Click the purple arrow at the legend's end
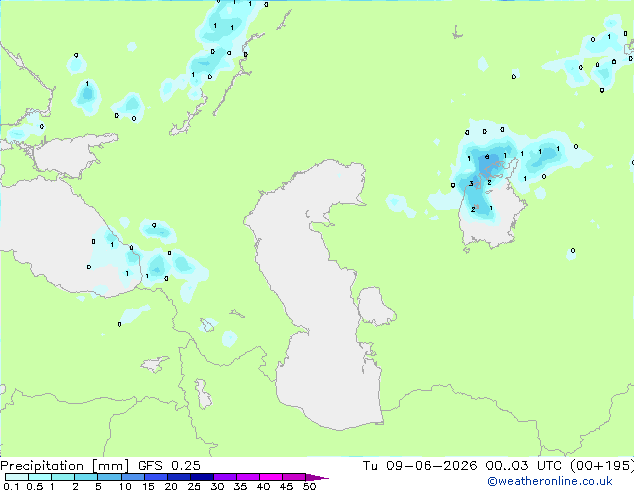 (x=317, y=477)
